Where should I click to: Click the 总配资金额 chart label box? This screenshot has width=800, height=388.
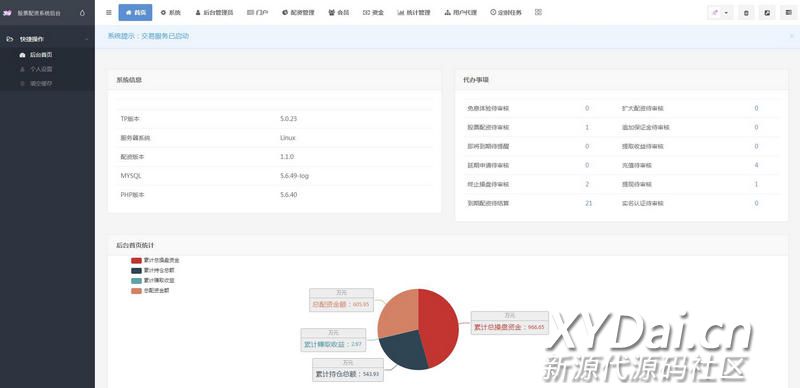click(341, 300)
